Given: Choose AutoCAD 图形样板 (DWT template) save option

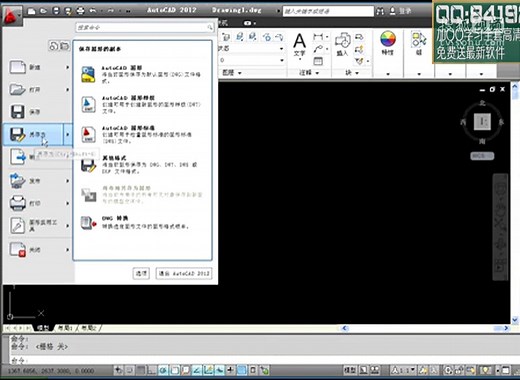Looking at the screenshot, I should (x=142, y=104).
